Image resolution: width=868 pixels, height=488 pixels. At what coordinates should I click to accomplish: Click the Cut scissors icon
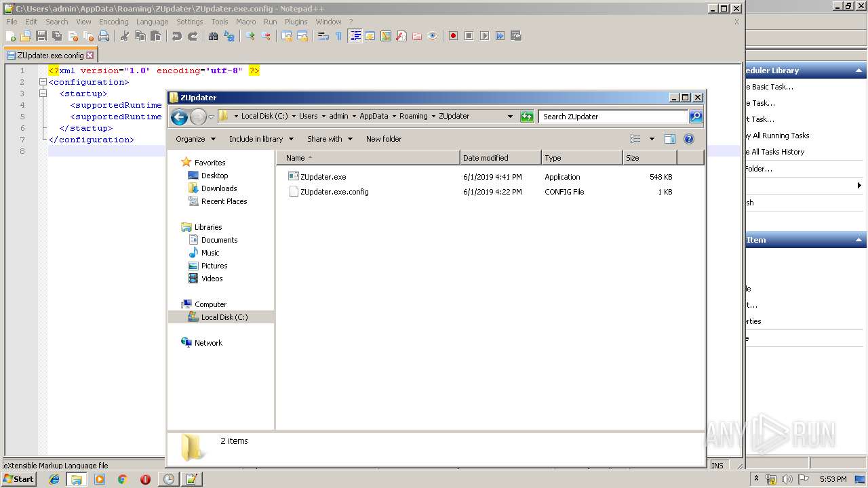[125, 36]
